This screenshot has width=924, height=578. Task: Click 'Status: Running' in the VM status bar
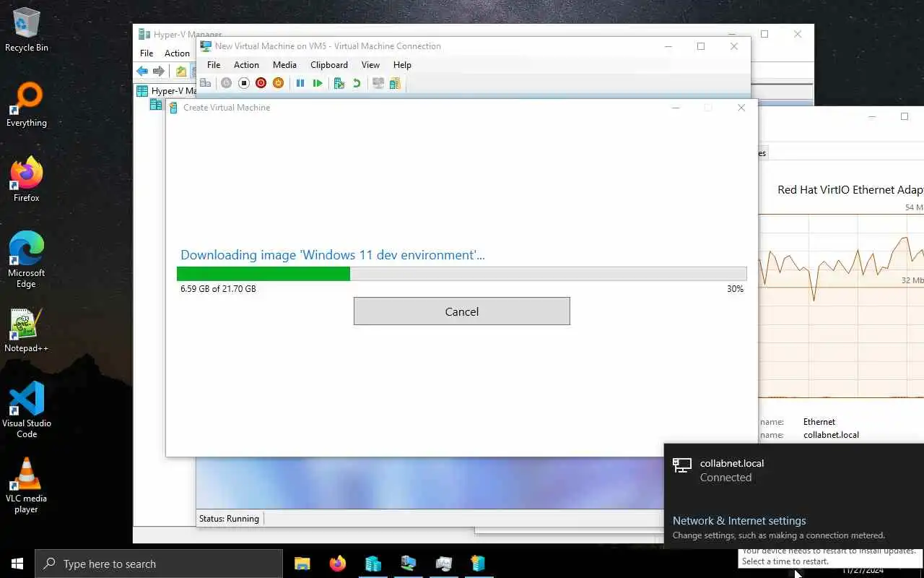229,518
